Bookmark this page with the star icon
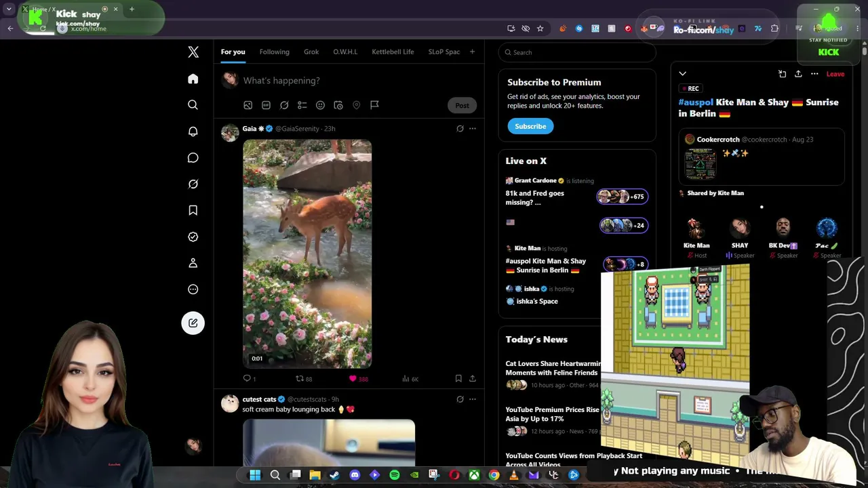This screenshot has width=868, height=488. pyautogui.click(x=540, y=28)
